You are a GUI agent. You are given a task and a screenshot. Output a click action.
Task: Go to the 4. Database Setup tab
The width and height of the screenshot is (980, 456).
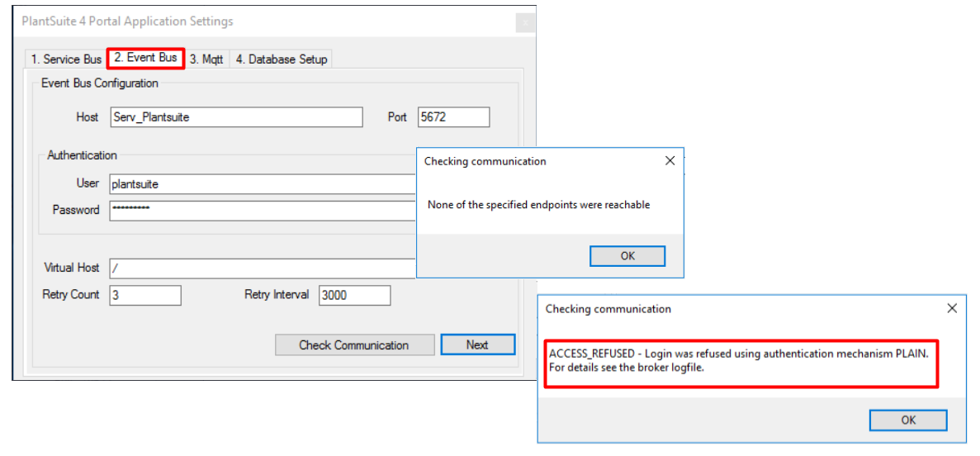click(x=282, y=60)
